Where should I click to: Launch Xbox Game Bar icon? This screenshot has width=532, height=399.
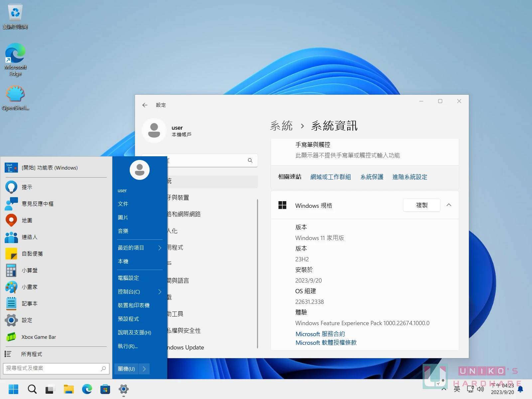click(x=11, y=337)
